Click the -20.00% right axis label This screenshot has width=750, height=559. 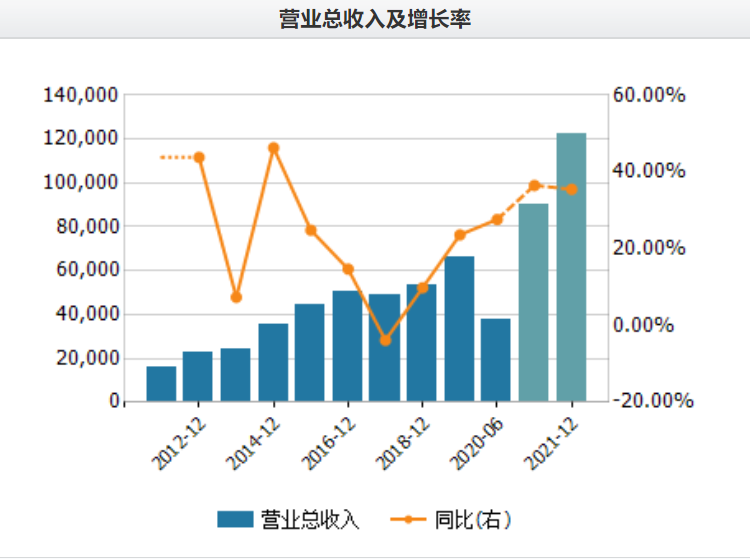pos(652,400)
